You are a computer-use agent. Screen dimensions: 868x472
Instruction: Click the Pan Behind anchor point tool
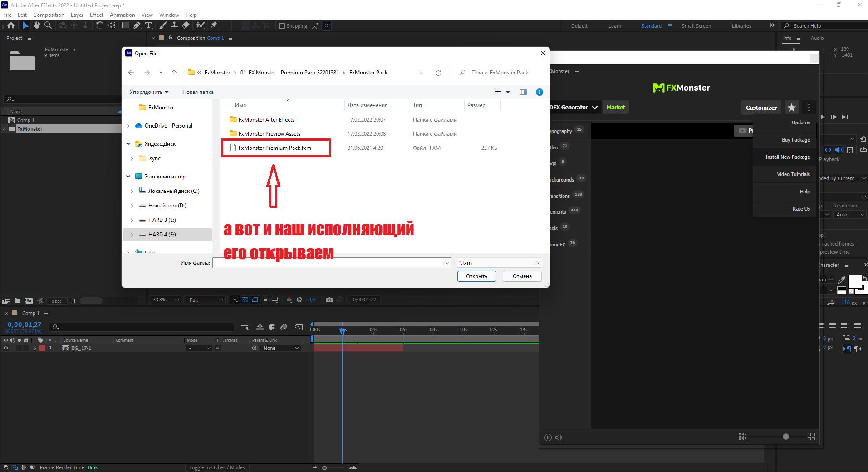(x=111, y=25)
